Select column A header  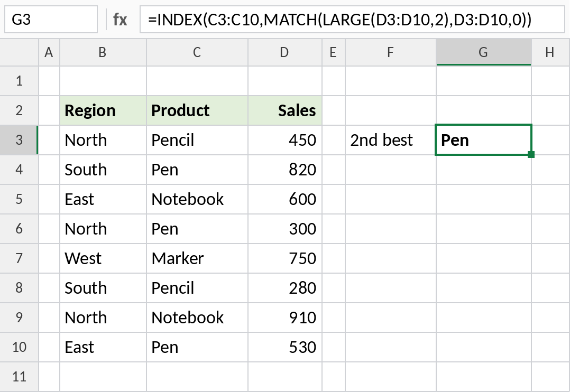click(x=49, y=52)
